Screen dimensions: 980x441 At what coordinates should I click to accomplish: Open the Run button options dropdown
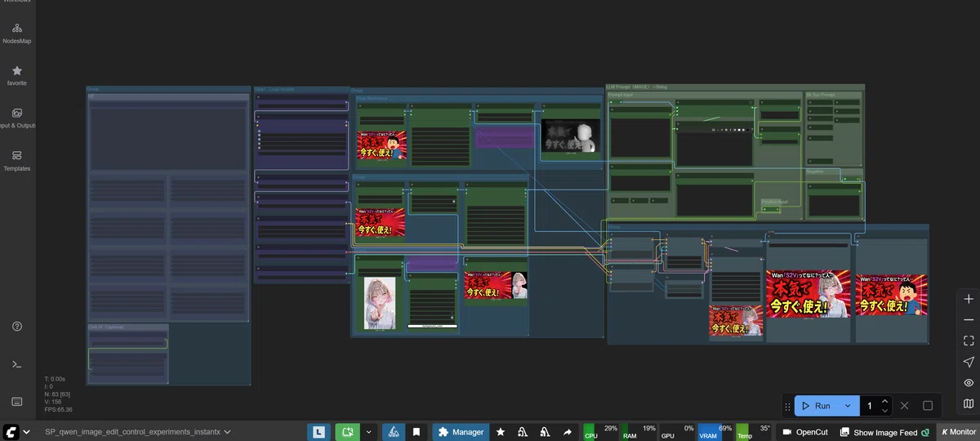(848, 406)
